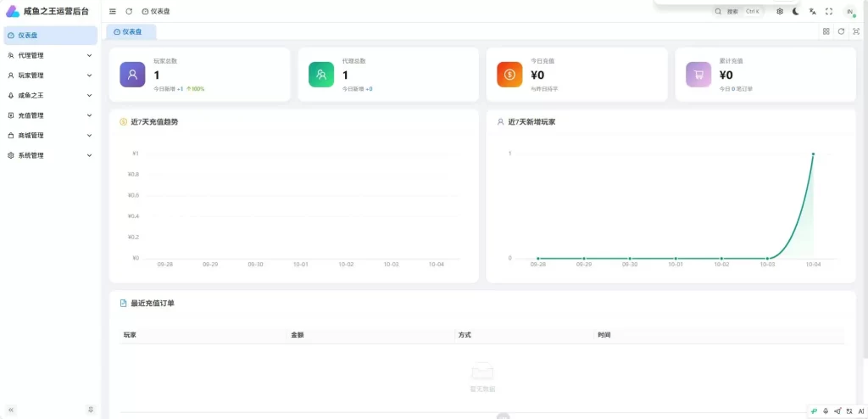
Task: Click the orange 今日充值 coin icon
Action: (509, 75)
